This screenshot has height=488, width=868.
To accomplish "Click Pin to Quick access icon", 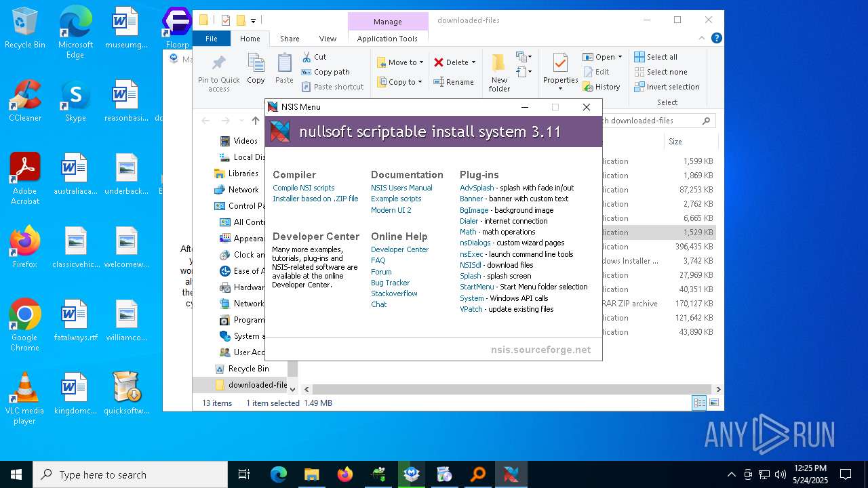I will coord(218,64).
